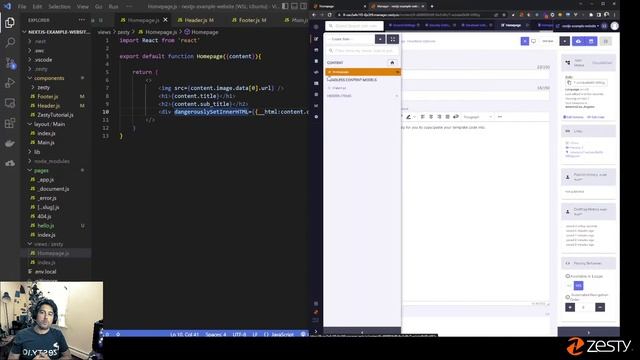
Task: Click the filter items input in Zesty nav
Action: coord(362,51)
